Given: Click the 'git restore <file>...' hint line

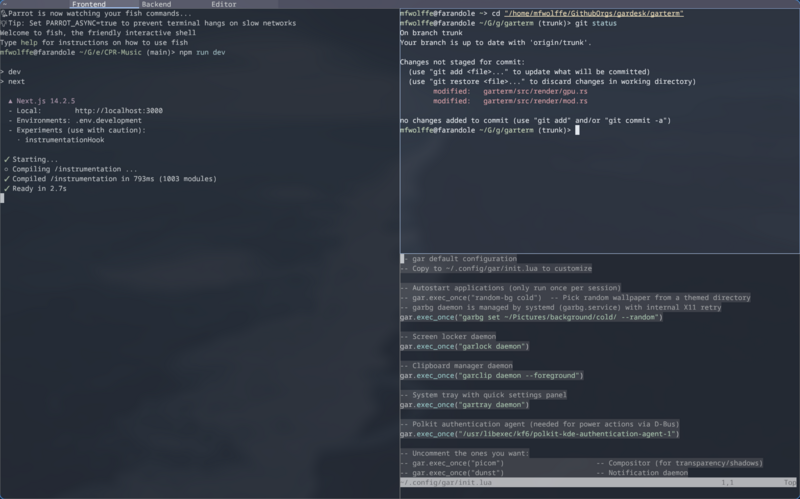Looking at the screenshot, I should [552, 82].
